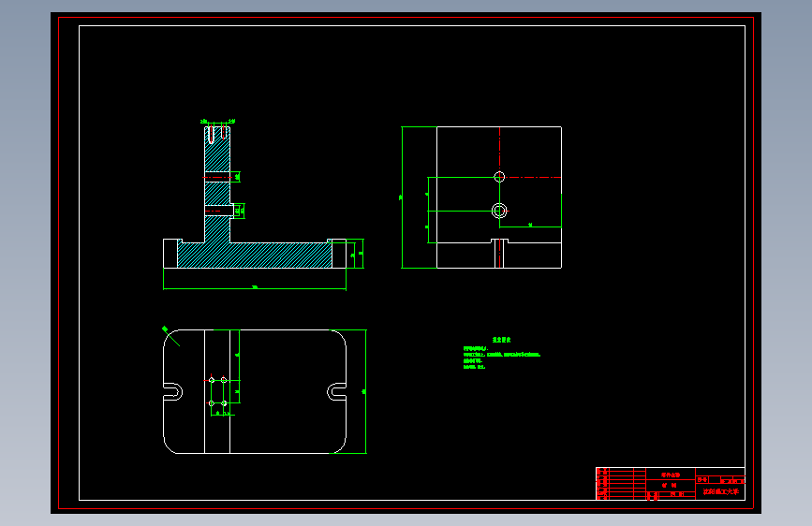
Task: Select the single-circle hole in the side view
Action: [499, 177]
